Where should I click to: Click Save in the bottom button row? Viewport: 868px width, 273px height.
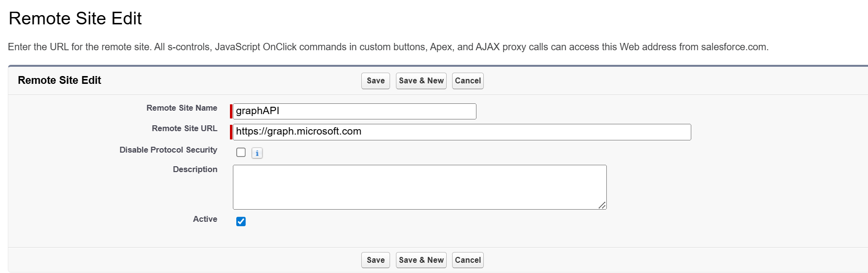pyautogui.click(x=375, y=260)
